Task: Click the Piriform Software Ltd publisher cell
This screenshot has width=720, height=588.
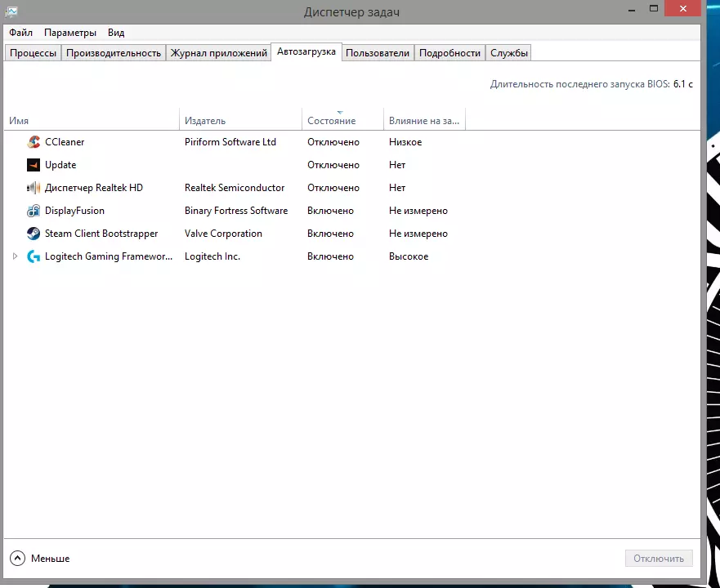Action: pos(230,142)
